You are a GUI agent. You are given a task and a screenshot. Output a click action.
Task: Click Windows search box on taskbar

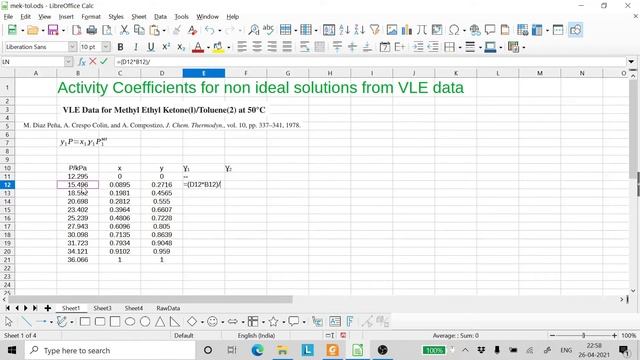[x=110, y=350]
